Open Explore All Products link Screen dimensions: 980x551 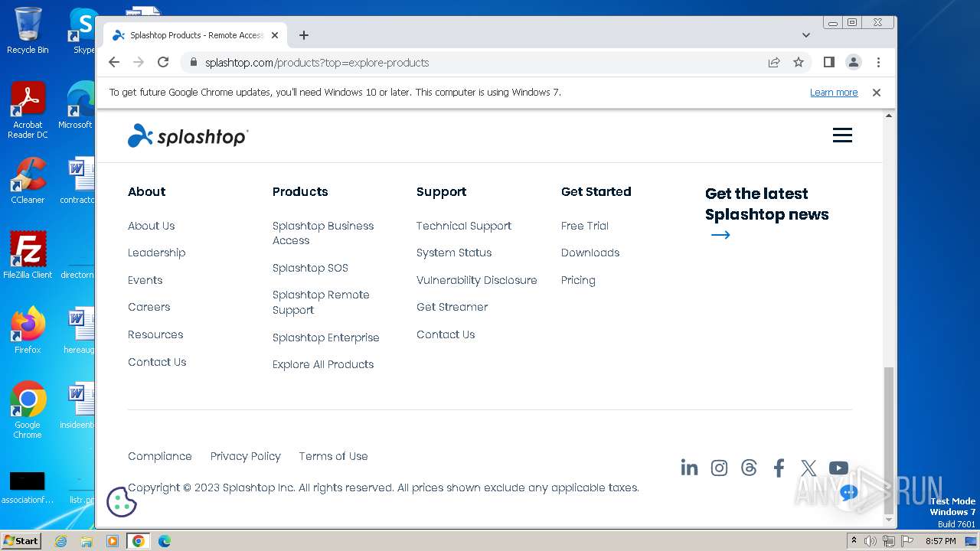click(323, 364)
